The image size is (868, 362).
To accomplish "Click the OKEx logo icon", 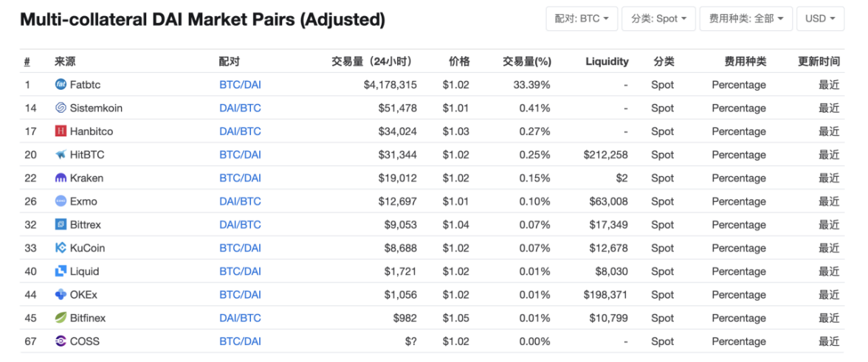I will pyautogui.click(x=61, y=295).
